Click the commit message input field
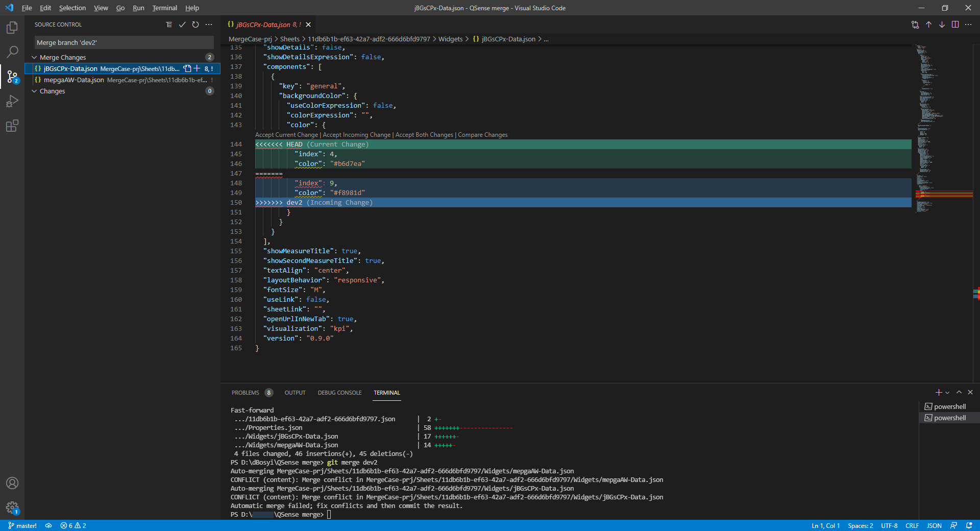Screen dimensions: 980x531 click(x=124, y=42)
